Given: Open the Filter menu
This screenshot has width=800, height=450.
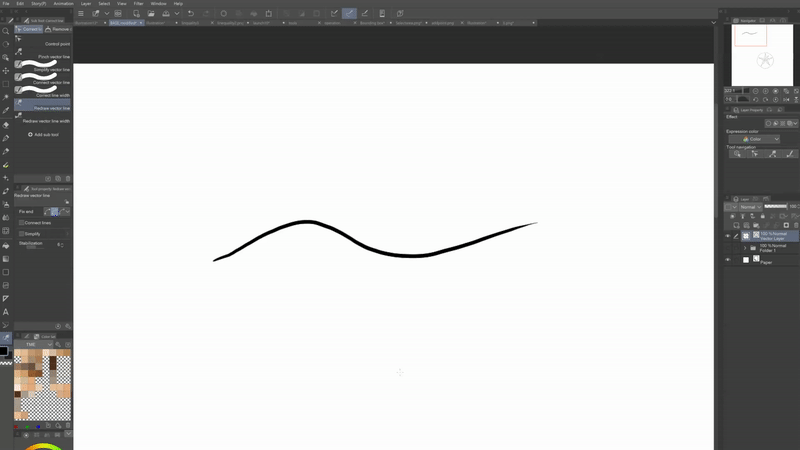Looking at the screenshot, I should (138, 4).
